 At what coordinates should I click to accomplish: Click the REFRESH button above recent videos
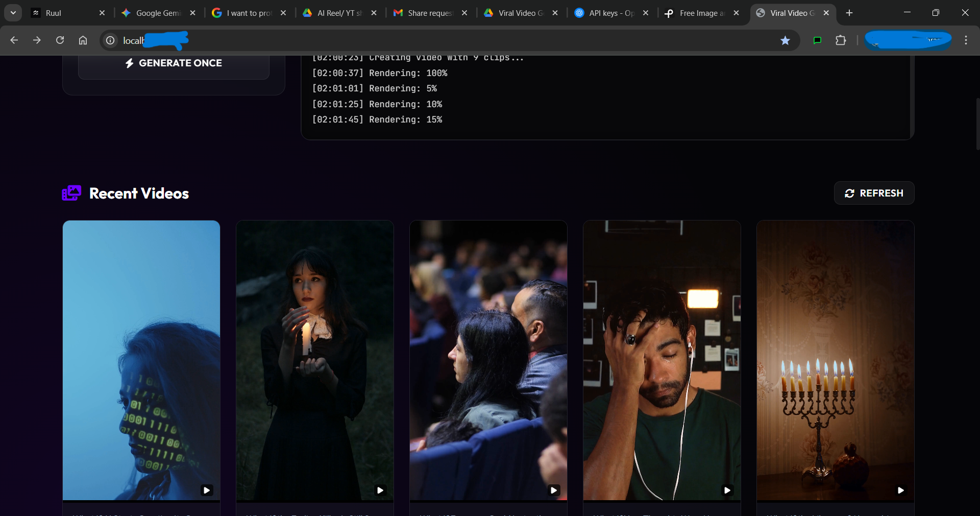click(x=874, y=193)
